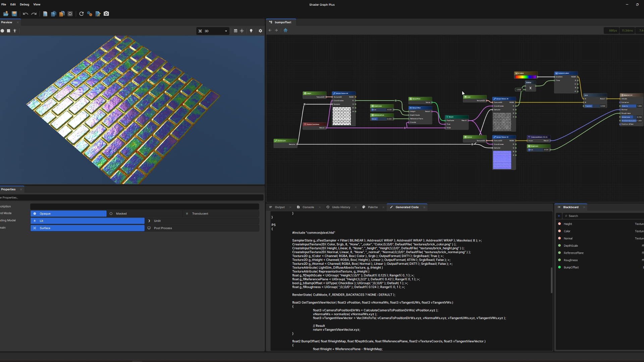Image resolution: width=644 pixels, height=362 pixels.
Task: Select the Masked blend mode option
Action: (121, 214)
